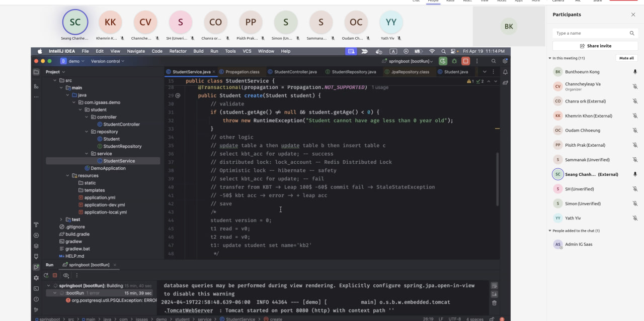The height and width of the screenshot is (321, 644).
Task: Open the Run panel more actions menu
Action: tap(76, 275)
